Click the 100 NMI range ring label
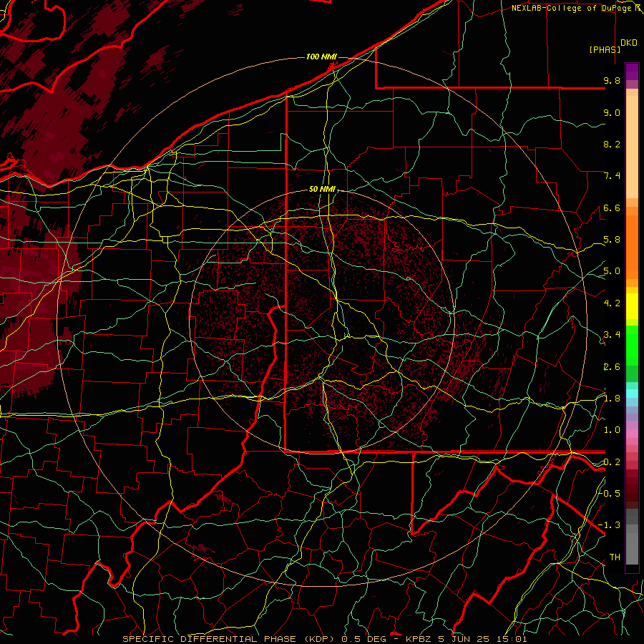The height and width of the screenshot is (644, 644). tap(321, 57)
